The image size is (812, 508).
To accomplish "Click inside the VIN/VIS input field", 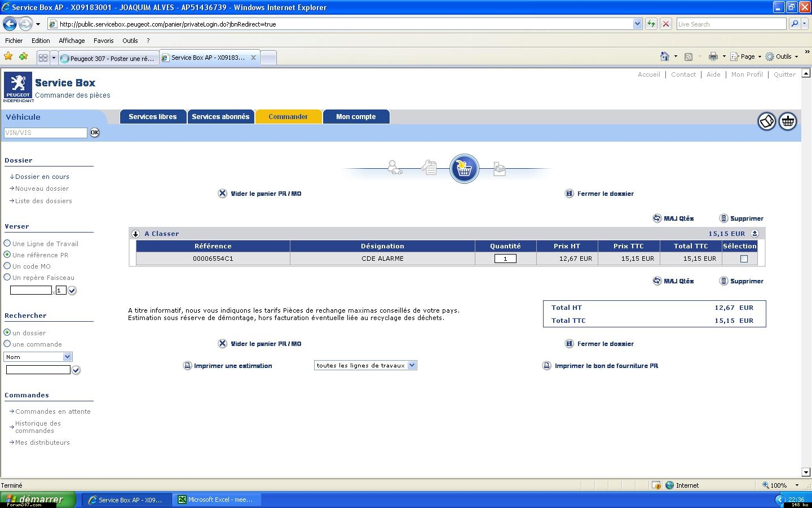I will (x=46, y=133).
